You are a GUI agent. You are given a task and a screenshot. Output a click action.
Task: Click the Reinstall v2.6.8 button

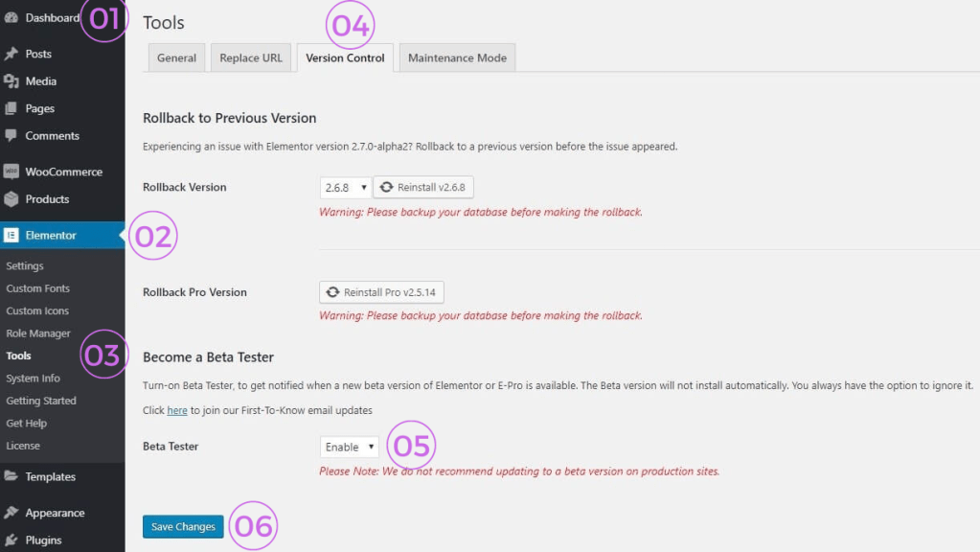pos(422,187)
